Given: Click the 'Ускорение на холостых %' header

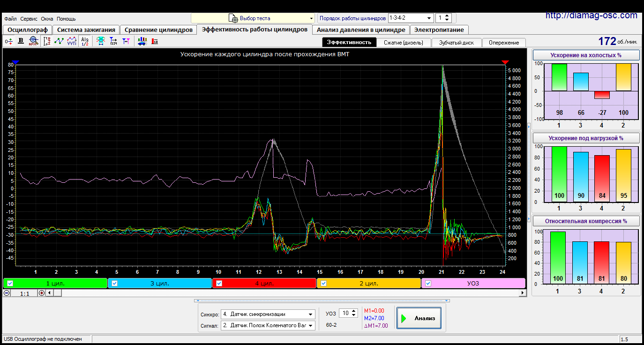Looking at the screenshot, I should [x=586, y=55].
